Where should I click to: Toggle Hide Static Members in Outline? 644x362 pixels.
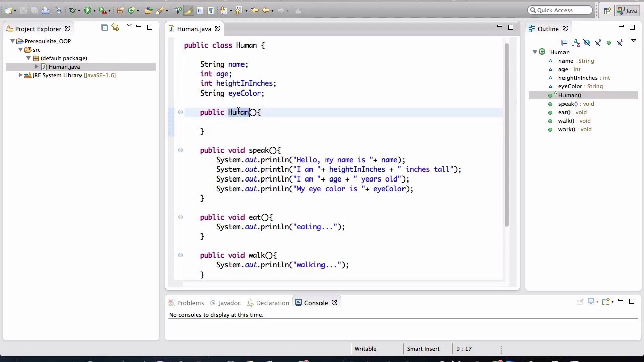tap(598, 43)
